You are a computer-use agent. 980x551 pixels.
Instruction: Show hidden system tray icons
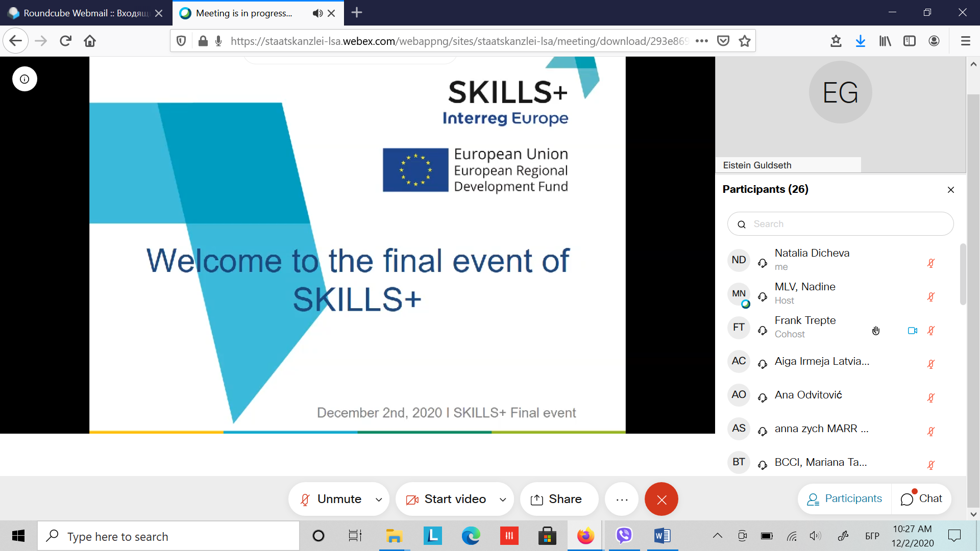(717, 536)
